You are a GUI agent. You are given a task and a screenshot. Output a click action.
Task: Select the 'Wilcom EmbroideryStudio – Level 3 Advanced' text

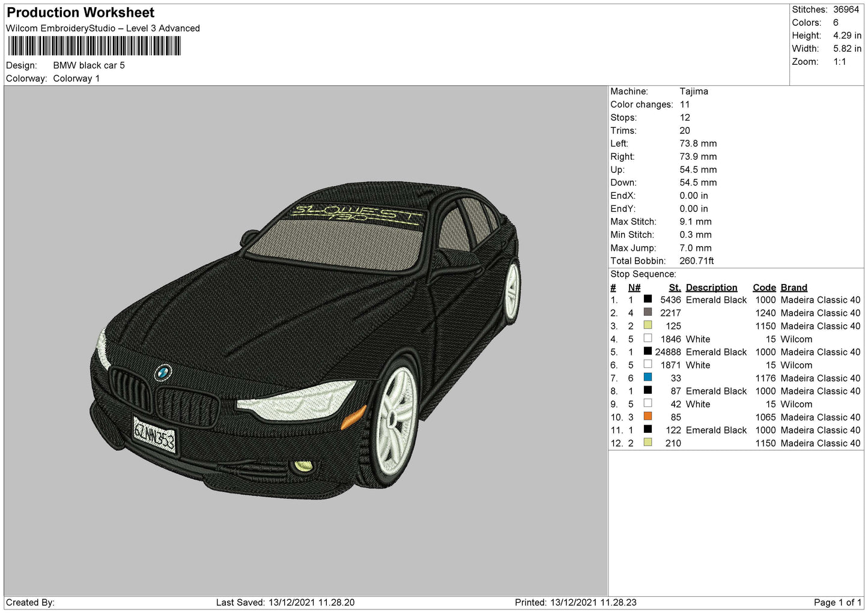coord(103,28)
